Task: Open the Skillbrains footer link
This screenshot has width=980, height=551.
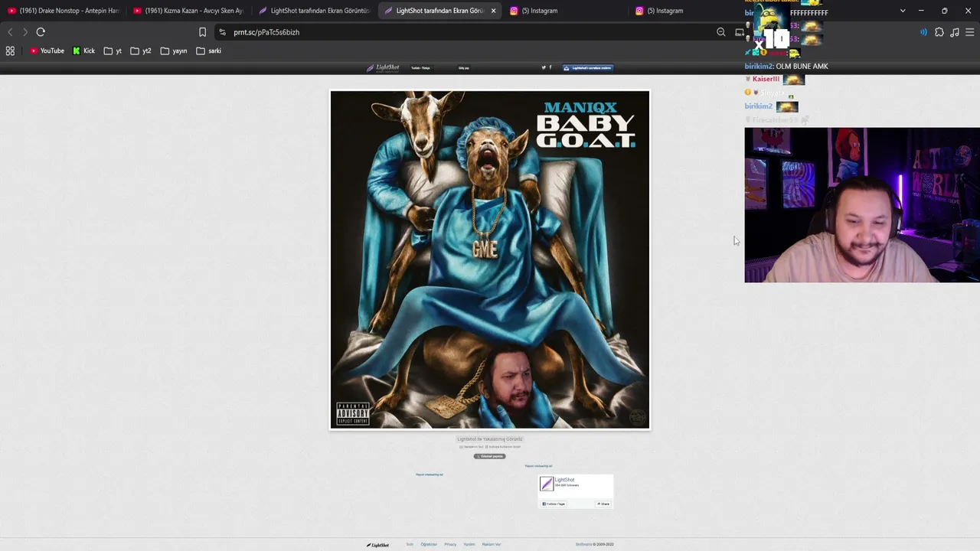Action: pos(584,544)
